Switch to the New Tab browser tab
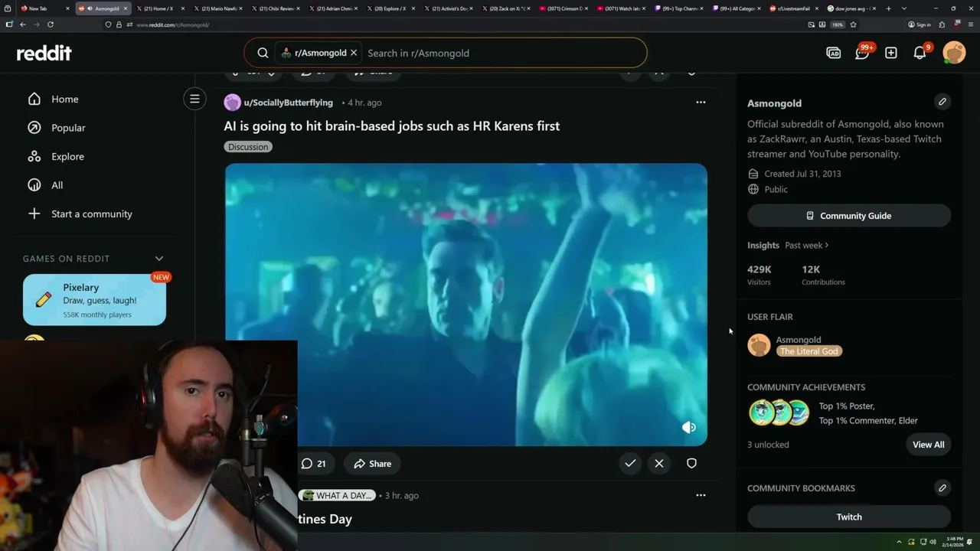 click(44, 8)
